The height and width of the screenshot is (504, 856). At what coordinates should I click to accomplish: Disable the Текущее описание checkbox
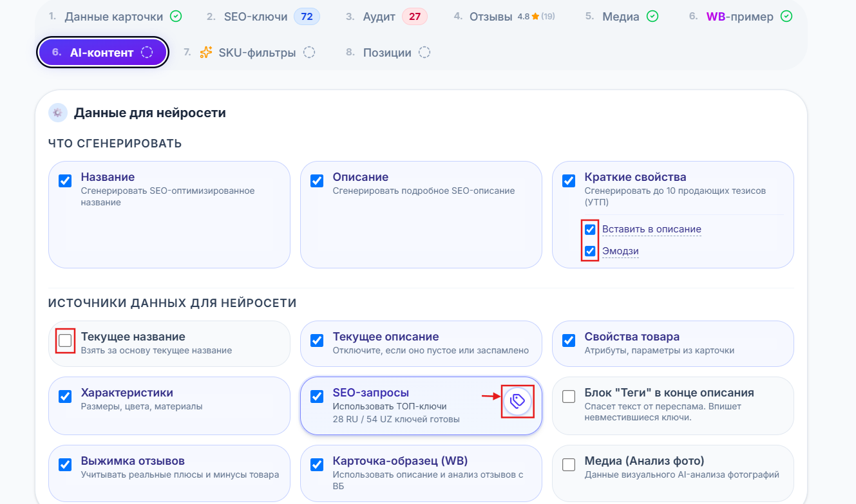(x=317, y=341)
